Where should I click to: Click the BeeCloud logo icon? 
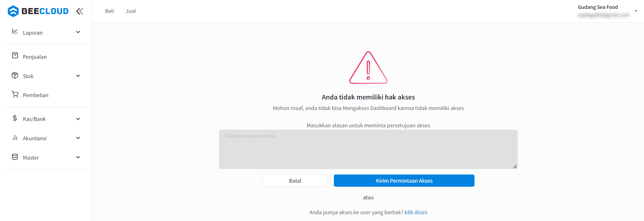pyautogui.click(x=13, y=11)
